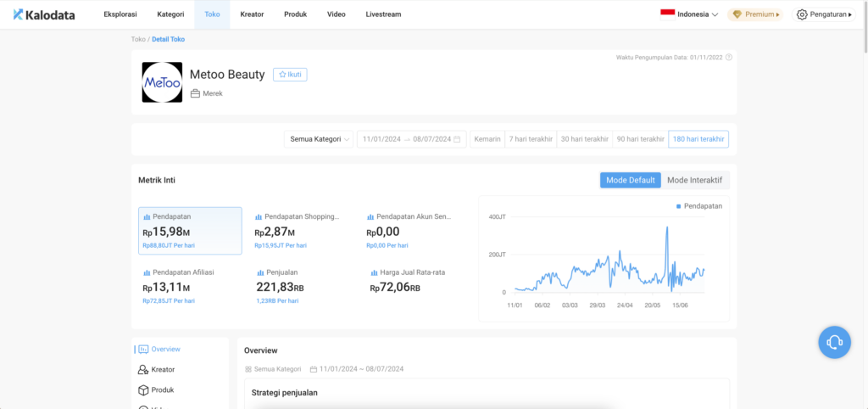Click the MeToo store logo thumbnail
The image size is (868, 409).
(x=162, y=82)
